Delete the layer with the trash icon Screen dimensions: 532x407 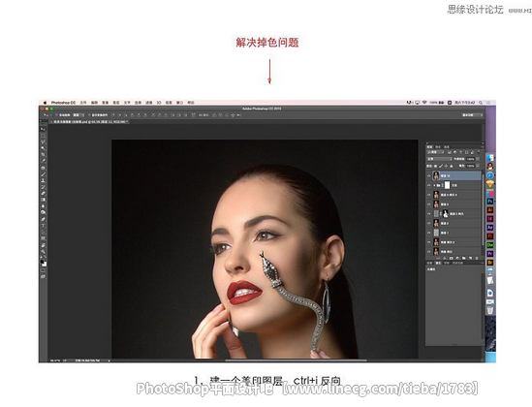[x=477, y=259]
